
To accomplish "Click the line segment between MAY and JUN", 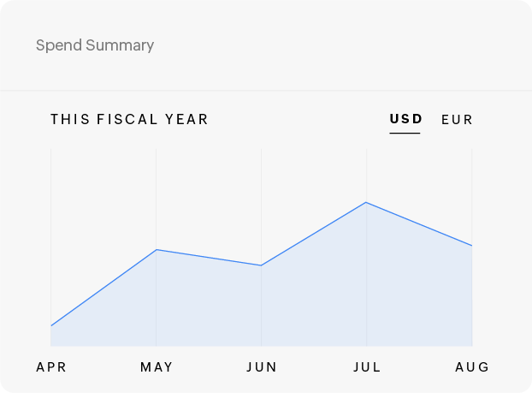I will [x=209, y=257].
